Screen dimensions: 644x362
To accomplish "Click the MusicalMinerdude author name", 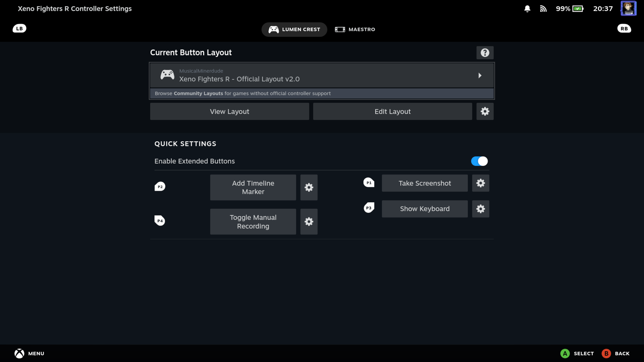I will point(201,71).
